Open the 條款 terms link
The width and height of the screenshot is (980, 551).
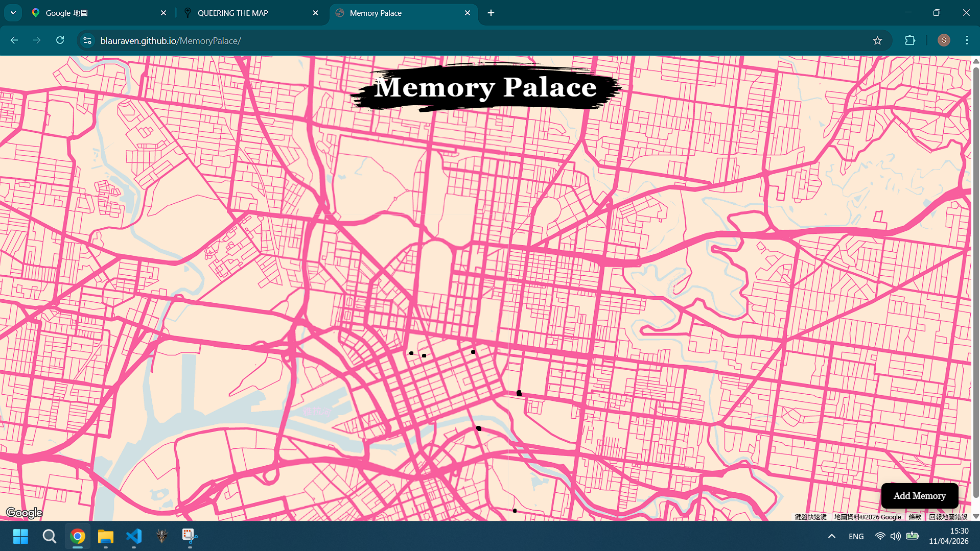point(915,517)
